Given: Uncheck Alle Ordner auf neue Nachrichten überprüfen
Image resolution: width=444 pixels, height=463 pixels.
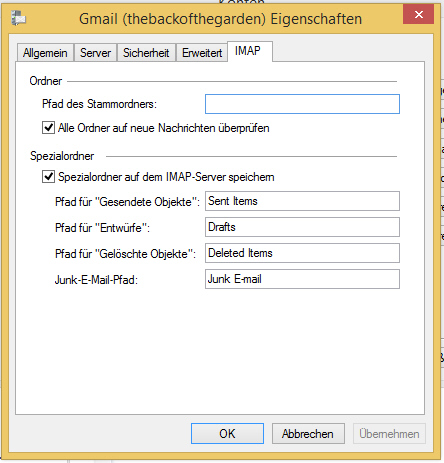Looking at the screenshot, I should coord(48,128).
